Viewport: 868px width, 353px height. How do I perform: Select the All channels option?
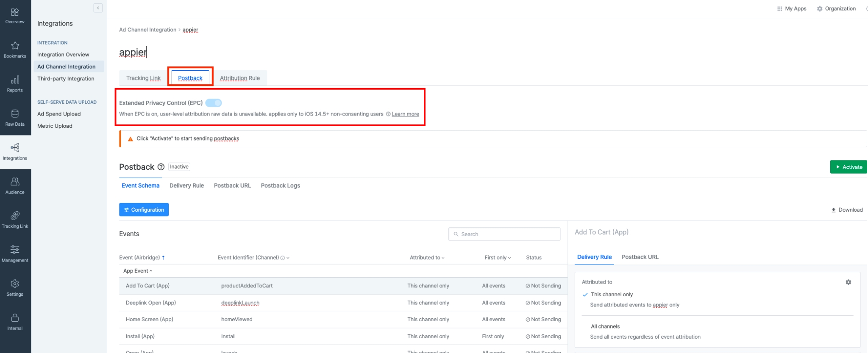pyautogui.click(x=605, y=326)
